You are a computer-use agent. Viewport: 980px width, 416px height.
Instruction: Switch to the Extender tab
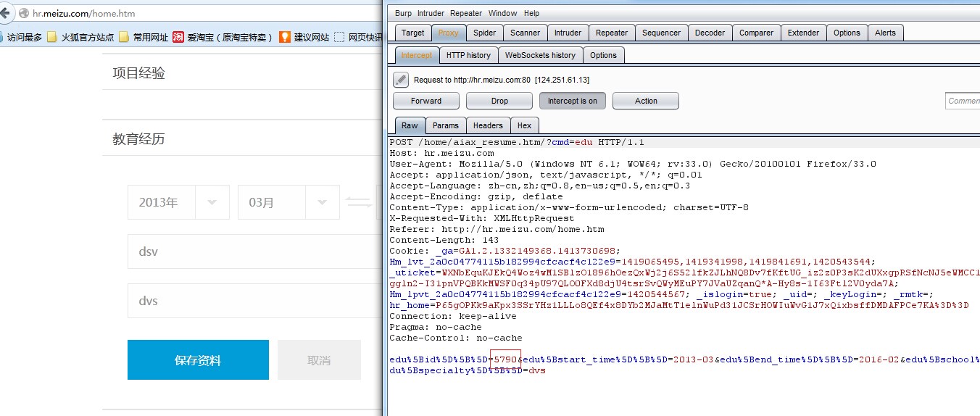[804, 33]
